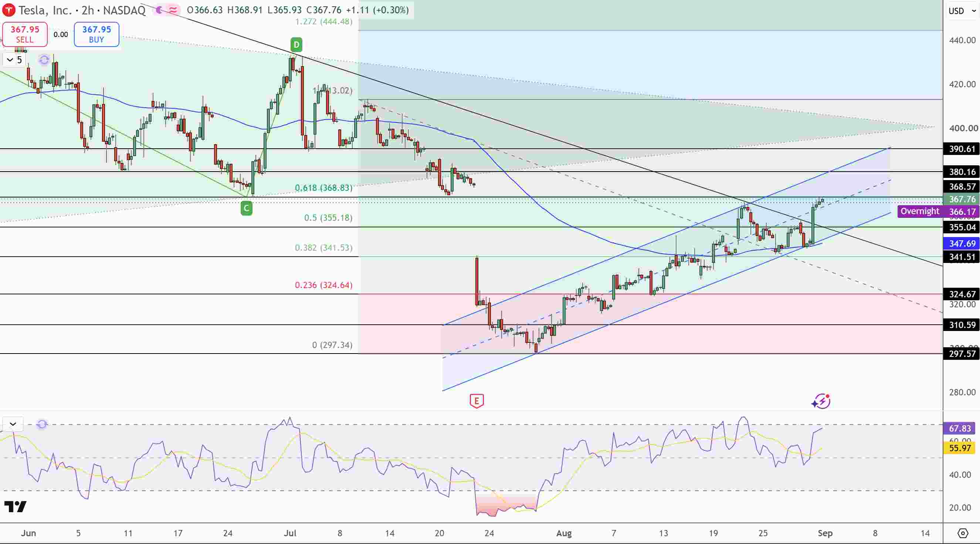This screenshot has width=980, height=544.
Task: Open the Tesla, Inc. 2h NASDAQ symbol title
Action: click(82, 10)
